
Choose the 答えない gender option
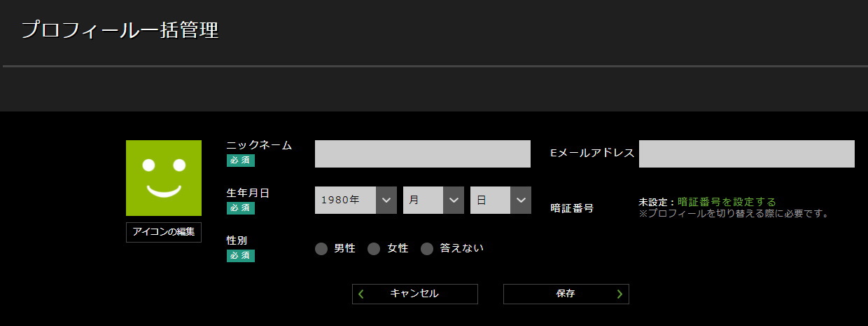tap(427, 249)
